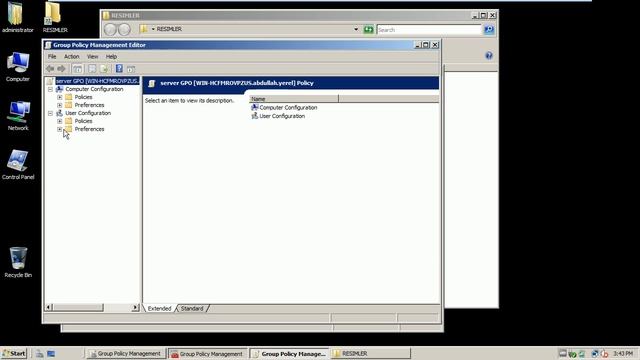The width and height of the screenshot is (640, 360).
Task: Click the User Configuration icon in the right pane list
Action: (x=255, y=116)
